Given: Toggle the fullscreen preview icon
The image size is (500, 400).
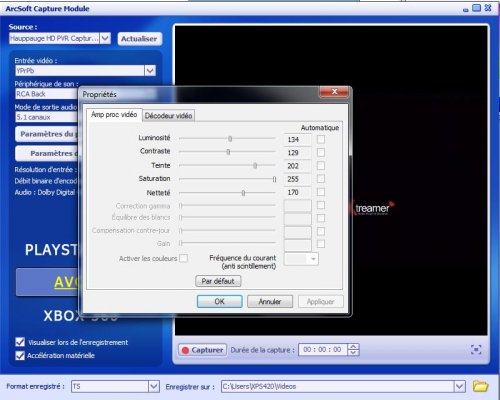Looking at the screenshot, I should [476, 350].
